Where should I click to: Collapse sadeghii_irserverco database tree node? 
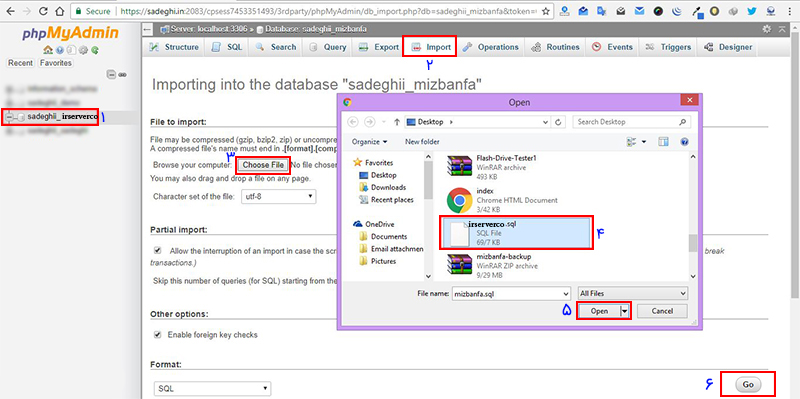pyautogui.click(x=9, y=117)
